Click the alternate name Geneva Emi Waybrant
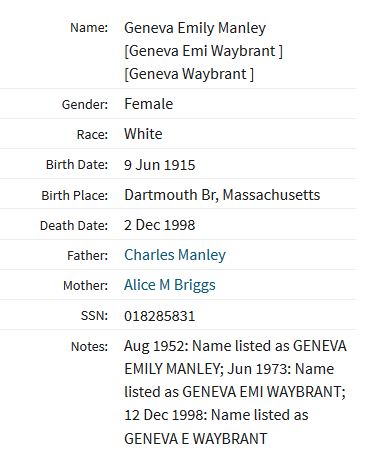Image resolution: width=366 pixels, height=458 pixels. 203,51
